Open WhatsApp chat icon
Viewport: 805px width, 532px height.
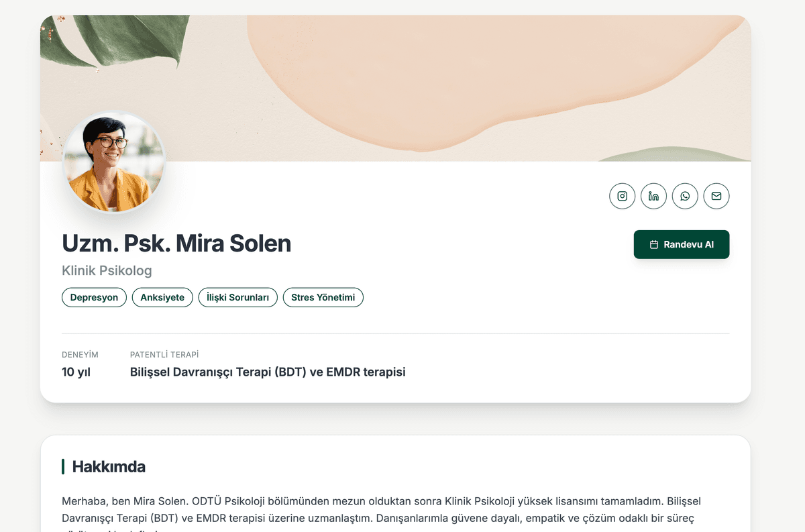tap(685, 196)
